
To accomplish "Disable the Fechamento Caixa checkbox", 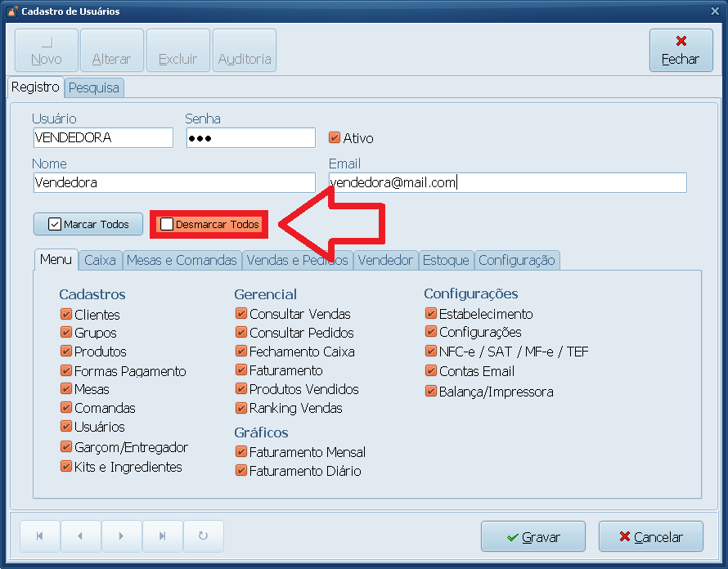I will click(241, 351).
